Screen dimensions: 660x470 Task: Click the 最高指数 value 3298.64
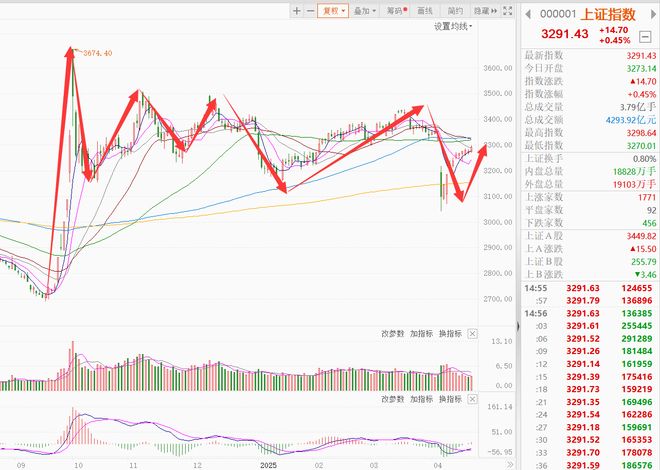(641, 133)
